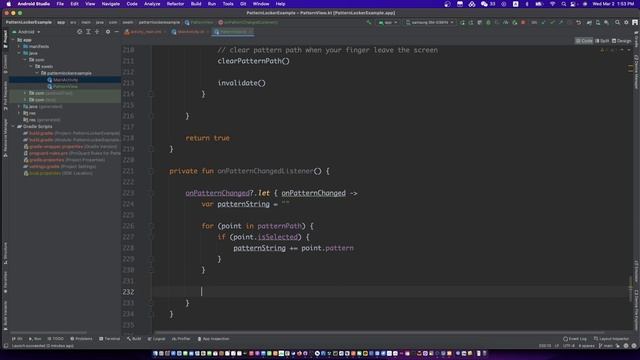Open IDE Settings gear icon in toolbar
Screen dimensions: 640x360
coord(626,22)
